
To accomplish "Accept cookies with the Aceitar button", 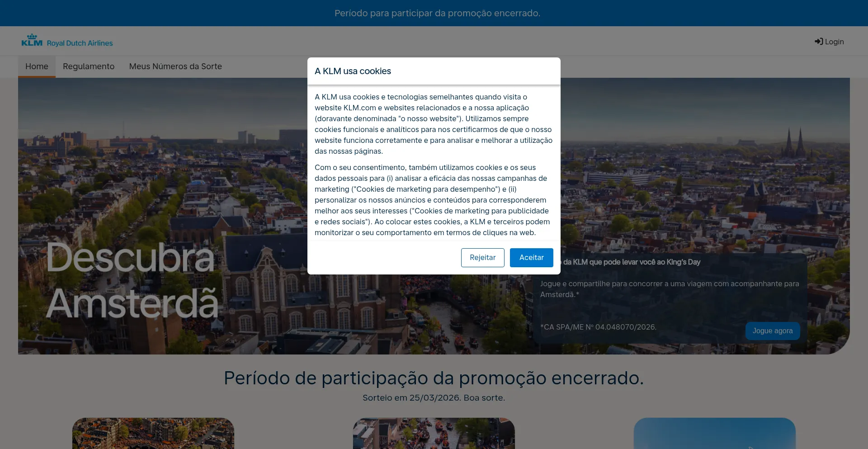I will (531, 258).
